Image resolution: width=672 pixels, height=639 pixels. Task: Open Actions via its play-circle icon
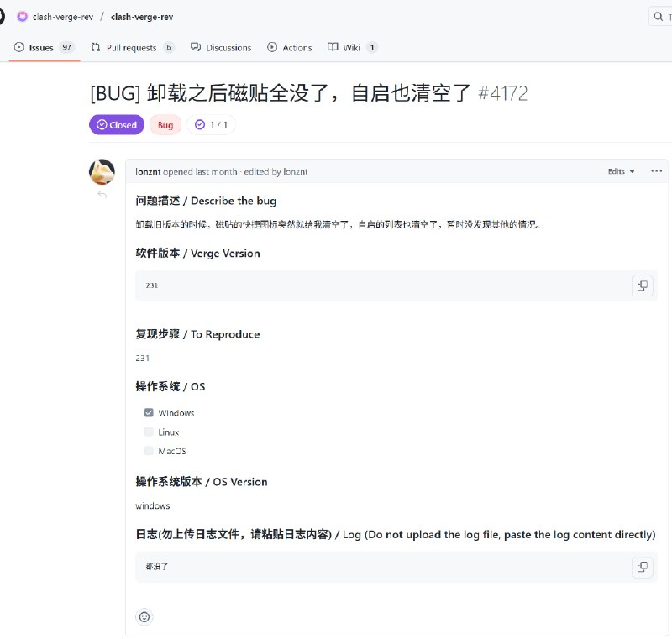270,47
